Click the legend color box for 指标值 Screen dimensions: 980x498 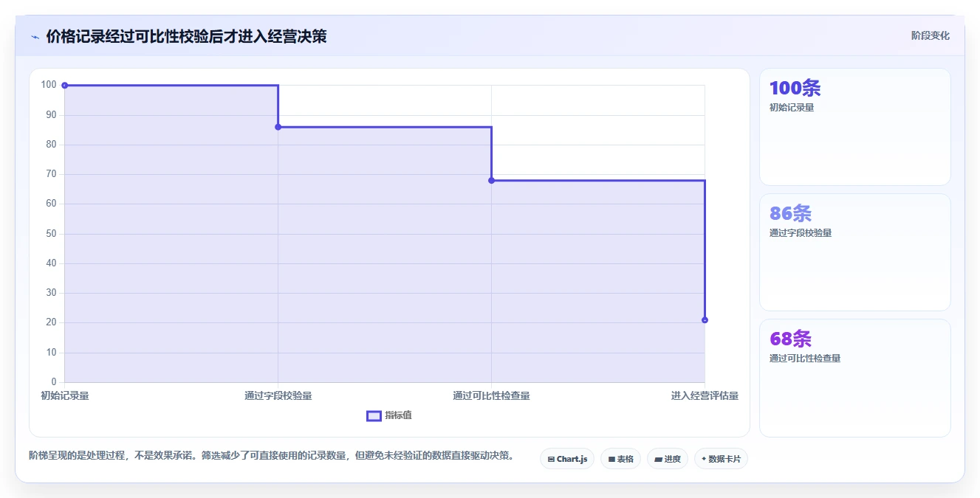pyautogui.click(x=374, y=415)
